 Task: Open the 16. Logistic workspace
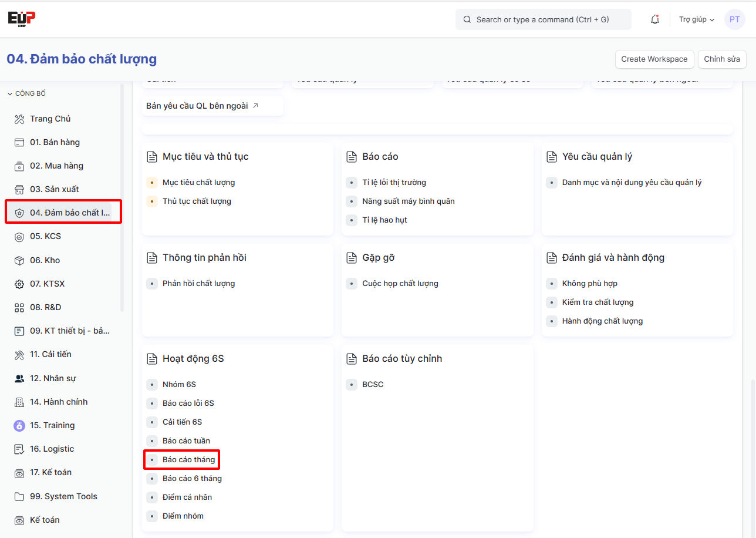click(52, 449)
